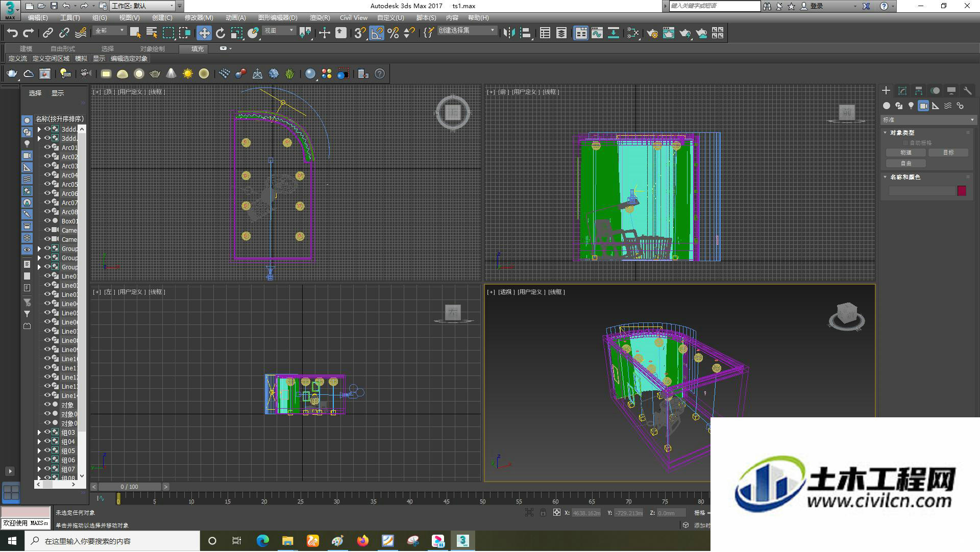Viewport: 980px width, 552px height.
Task: Toggle visibility eye for 组03
Action: coord(47,432)
